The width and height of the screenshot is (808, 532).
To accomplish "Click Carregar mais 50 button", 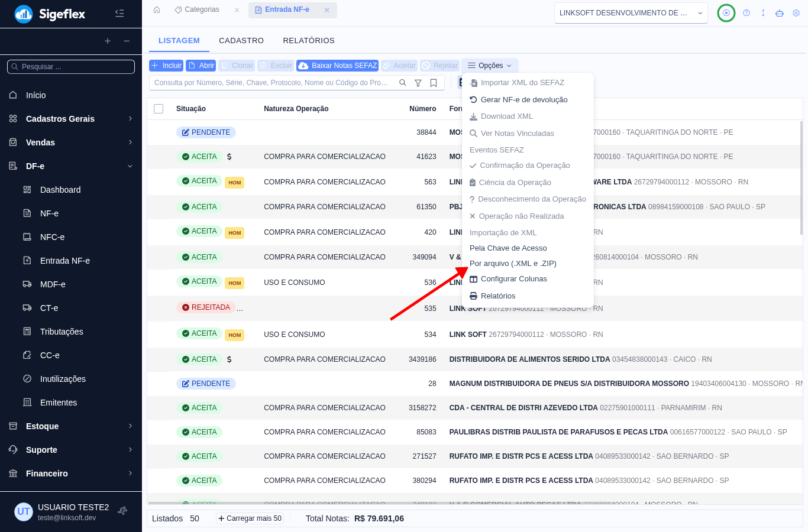I will [250, 518].
